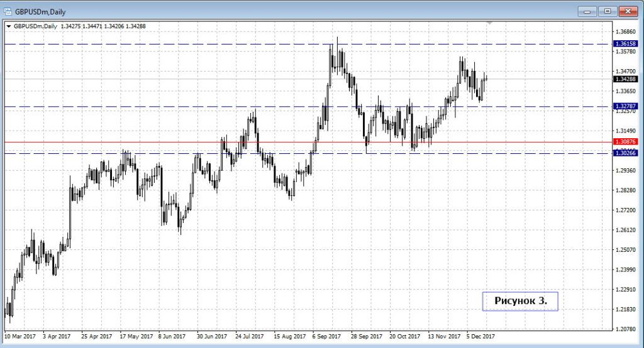Click the 6 Sep 2017 date label

328,336
